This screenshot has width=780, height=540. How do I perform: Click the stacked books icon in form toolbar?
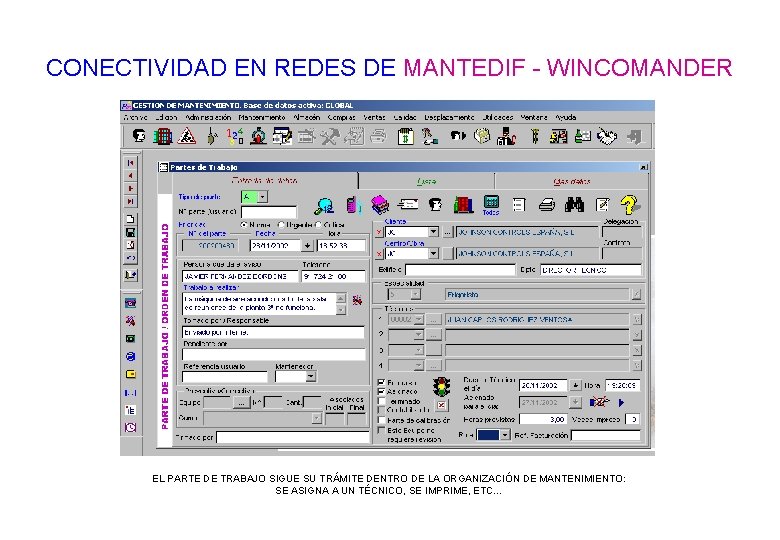pos(380,204)
